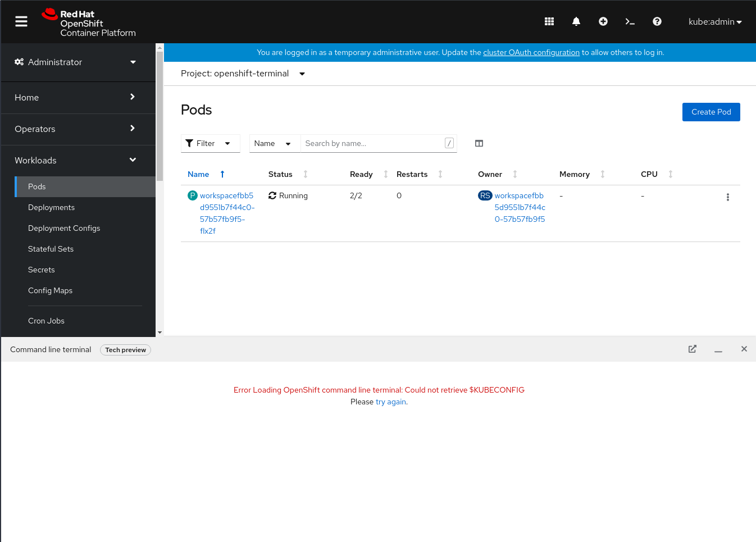This screenshot has height=542, width=756.
Task: Click the Create Pod button
Action: click(711, 112)
